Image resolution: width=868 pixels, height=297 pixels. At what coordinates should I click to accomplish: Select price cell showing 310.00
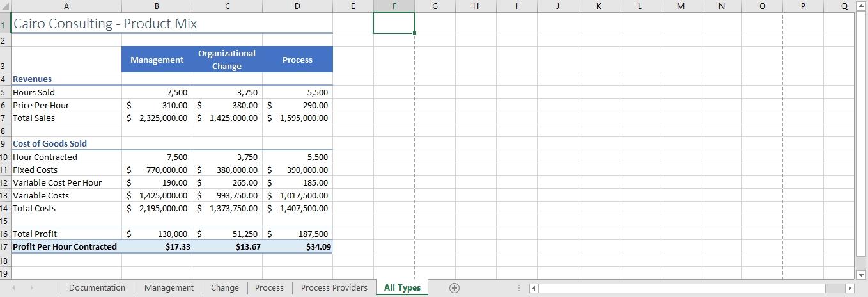(x=157, y=105)
